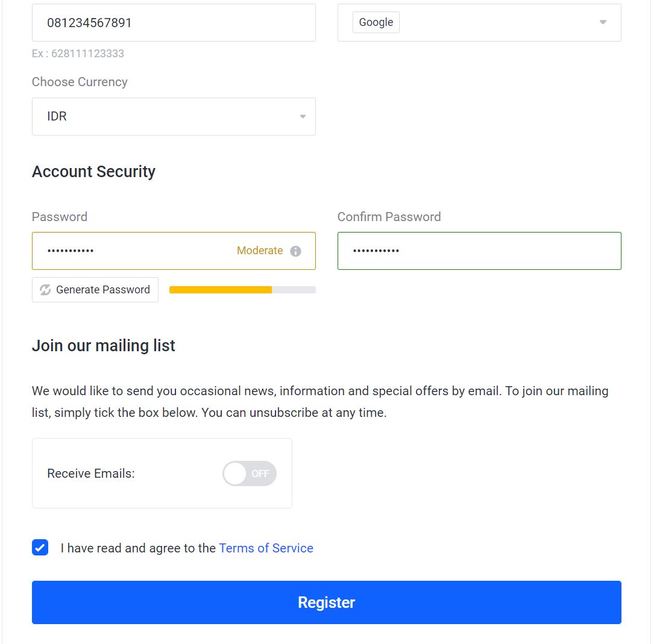Open the IDR currency dropdown
Screen dimensions: 651x644
[174, 116]
